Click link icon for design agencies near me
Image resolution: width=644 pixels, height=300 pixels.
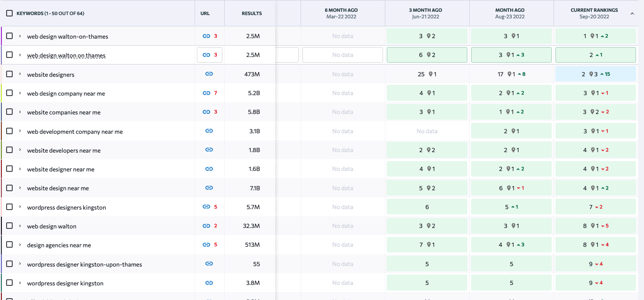pyautogui.click(x=206, y=245)
